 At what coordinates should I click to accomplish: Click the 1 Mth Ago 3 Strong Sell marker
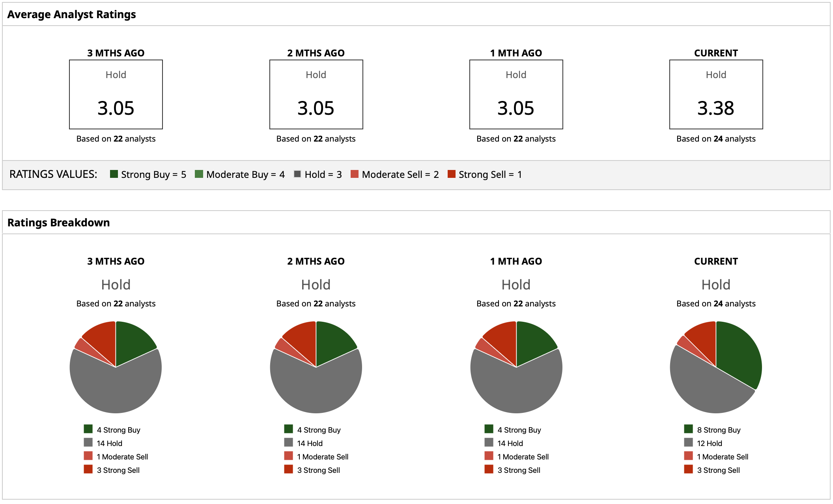click(x=489, y=469)
